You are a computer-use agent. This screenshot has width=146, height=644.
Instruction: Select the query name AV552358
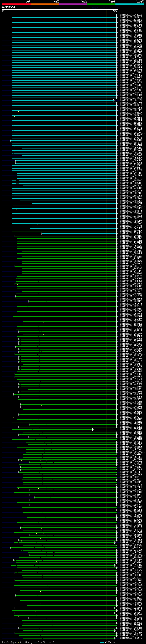point(8,7)
